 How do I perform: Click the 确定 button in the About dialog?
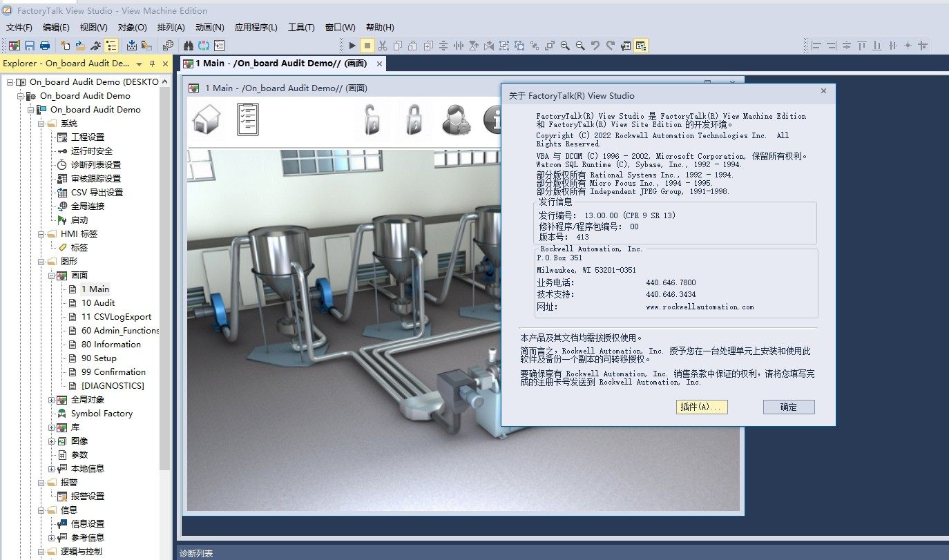[789, 407]
